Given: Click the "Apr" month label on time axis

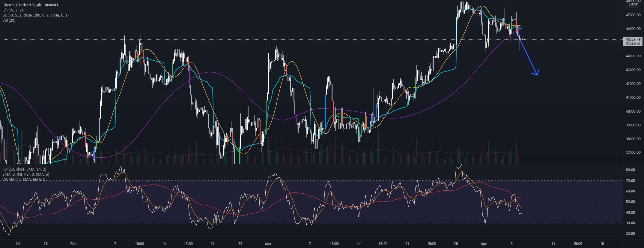Looking at the screenshot, I should (484, 244).
